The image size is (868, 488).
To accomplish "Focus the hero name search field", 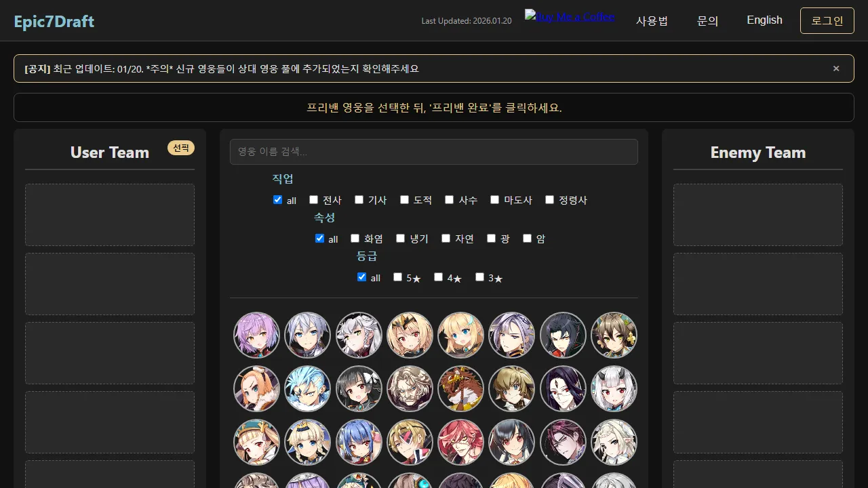I will point(433,152).
